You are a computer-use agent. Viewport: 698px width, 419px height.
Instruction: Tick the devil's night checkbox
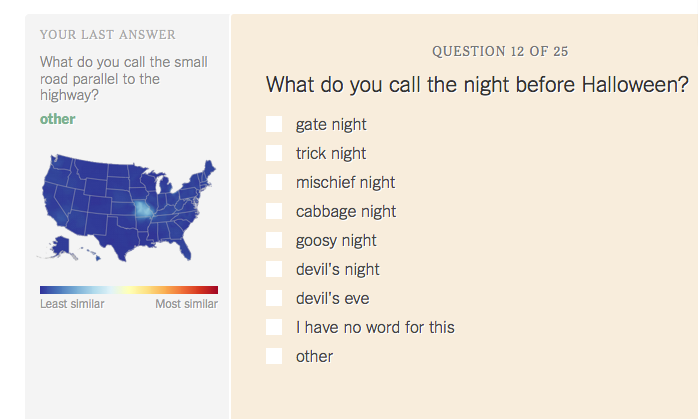click(x=274, y=269)
